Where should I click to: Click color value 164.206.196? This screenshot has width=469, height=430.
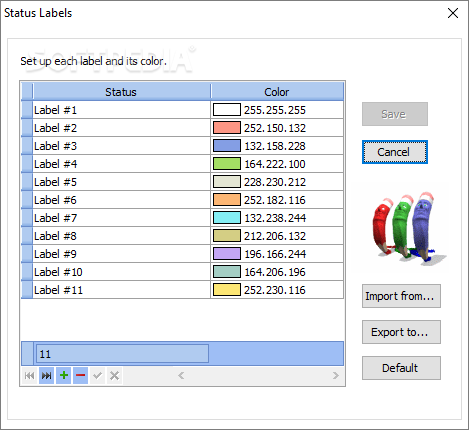pos(275,272)
